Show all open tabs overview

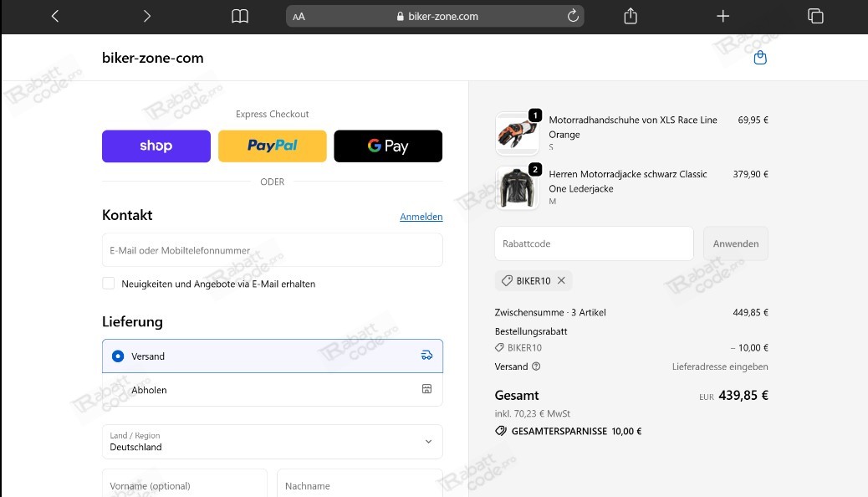815,16
